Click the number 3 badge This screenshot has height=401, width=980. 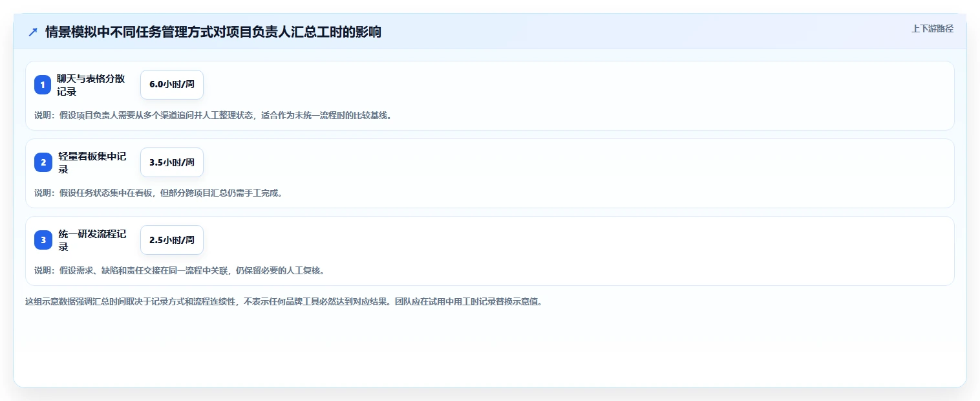(x=43, y=240)
